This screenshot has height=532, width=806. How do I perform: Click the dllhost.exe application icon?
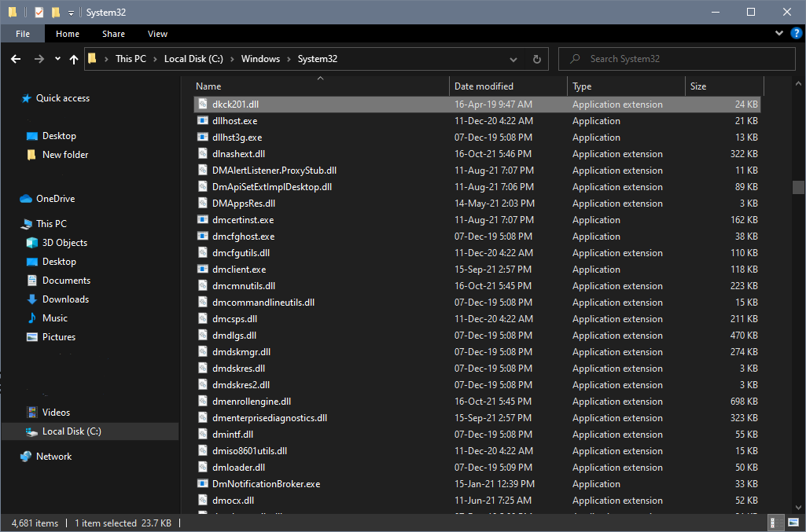click(203, 121)
